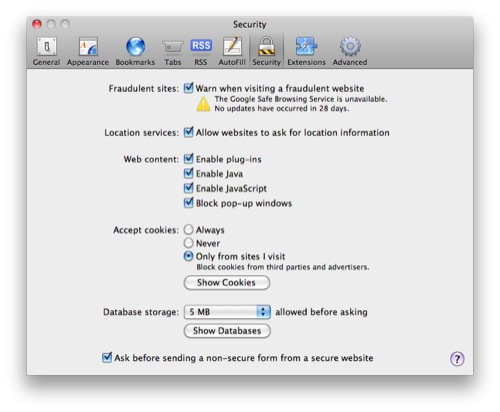Choose Never accept cookies option
This screenshot has width=500, height=412.
pos(189,243)
